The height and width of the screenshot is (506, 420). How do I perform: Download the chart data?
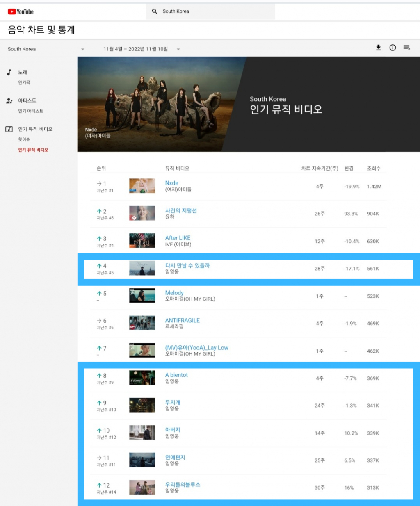(378, 48)
